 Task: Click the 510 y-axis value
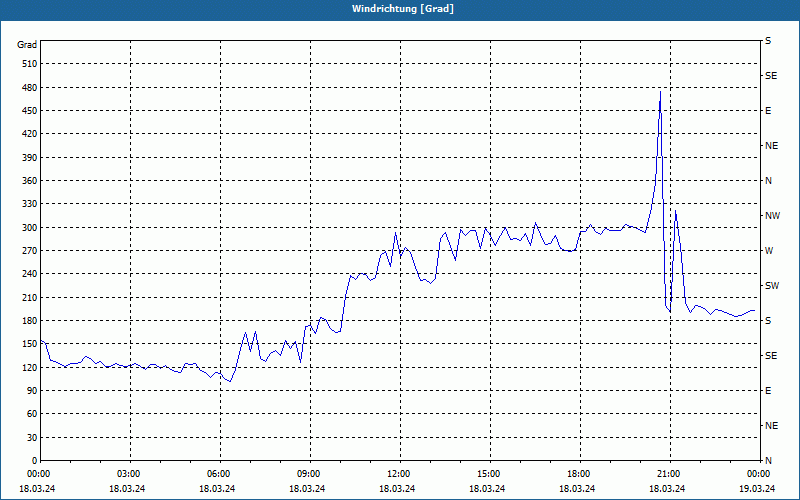click(30, 64)
